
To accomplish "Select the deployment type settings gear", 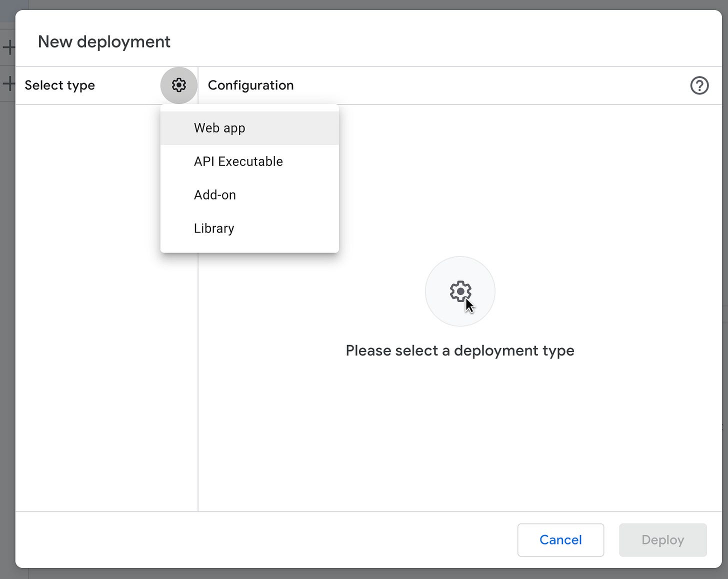I will tap(178, 85).
